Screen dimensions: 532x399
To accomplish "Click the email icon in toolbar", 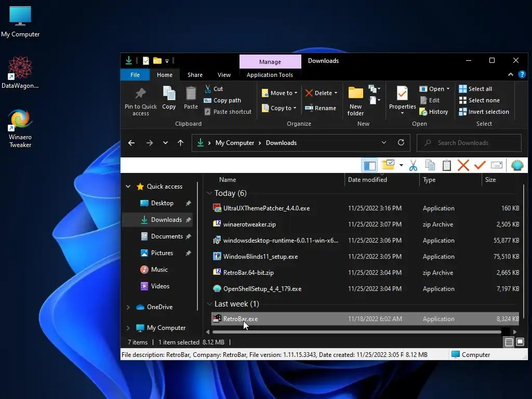I will [x=496, y=165].
